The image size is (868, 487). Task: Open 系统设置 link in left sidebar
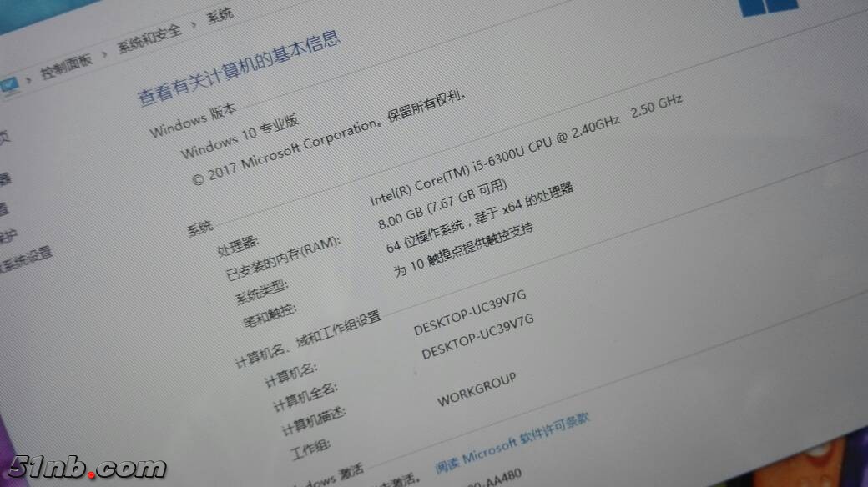point(27,259)
